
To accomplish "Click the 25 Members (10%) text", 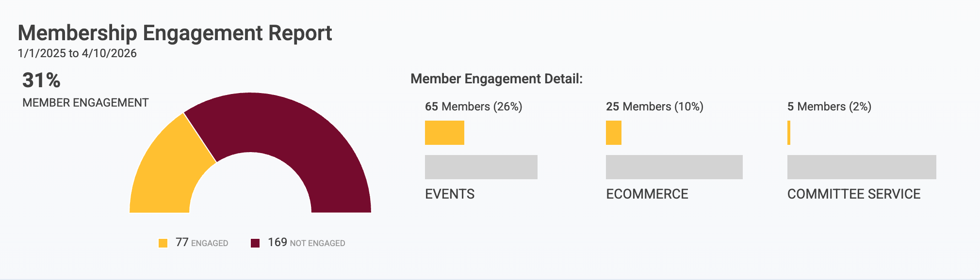I will (x=654, y=107).
